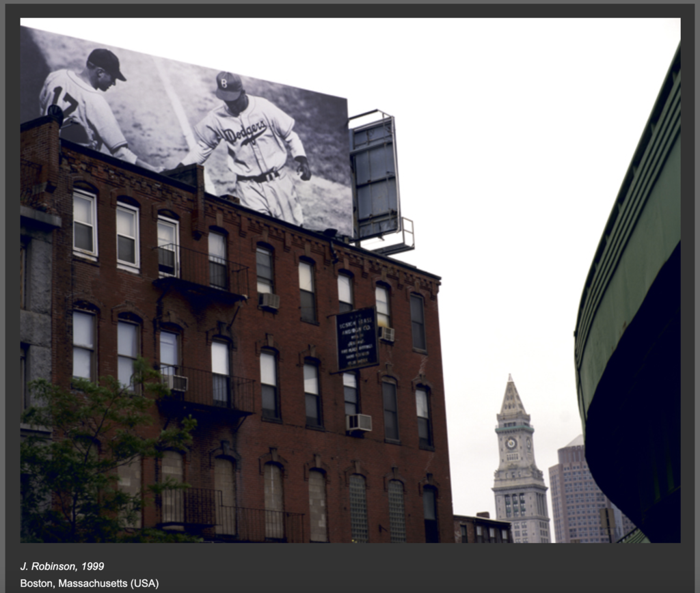700x593 pixels.
Task: Click the black sign on the brick building
Action: [357, 339]
